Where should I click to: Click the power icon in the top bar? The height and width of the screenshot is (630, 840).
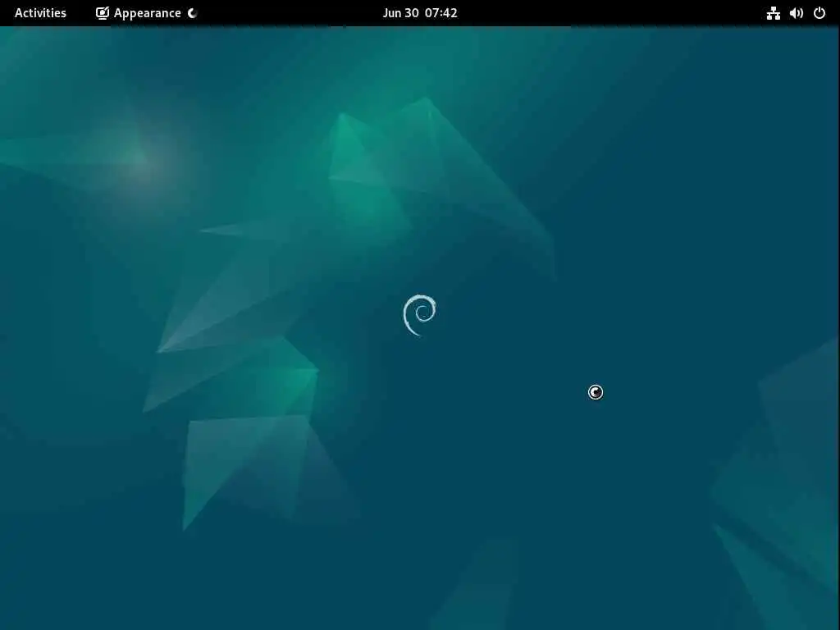click(x=819, y=13)
